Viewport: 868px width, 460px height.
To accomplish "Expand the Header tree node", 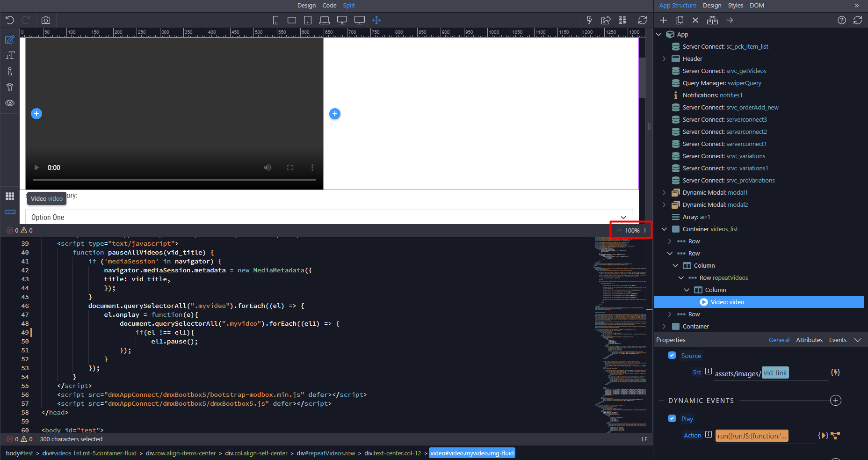I will [664, 58].
